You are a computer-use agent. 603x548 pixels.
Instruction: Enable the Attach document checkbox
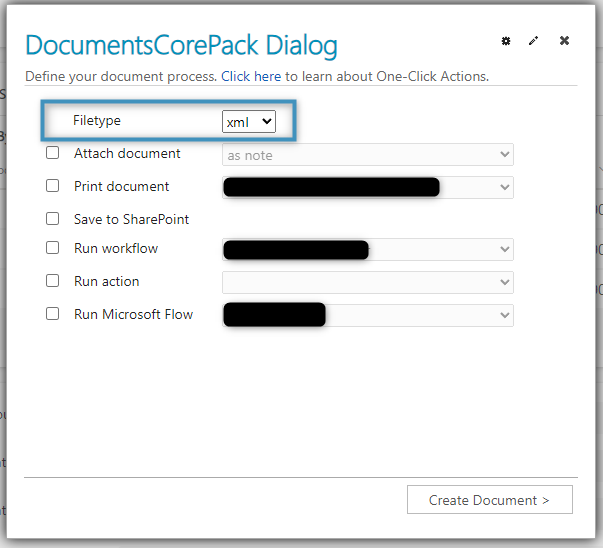click(x=52, y=153)
